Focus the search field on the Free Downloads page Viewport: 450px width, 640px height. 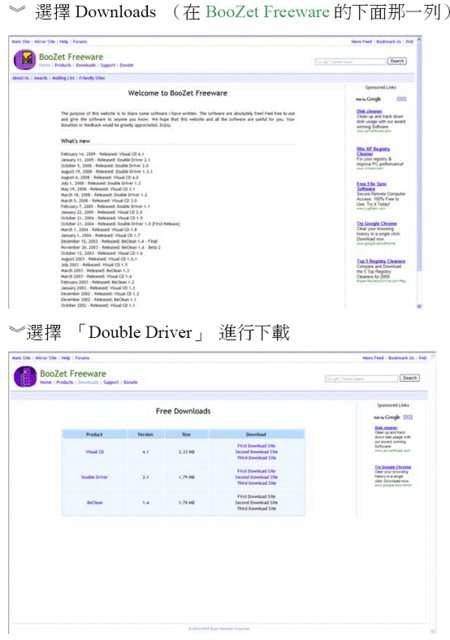pyautogui.click(x=361, y=379)
